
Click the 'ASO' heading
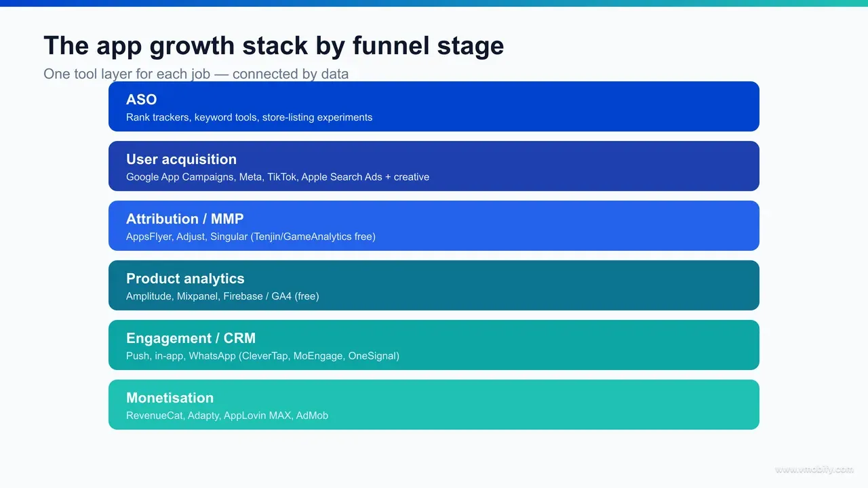pyautogui.click(x=141, y=100)
